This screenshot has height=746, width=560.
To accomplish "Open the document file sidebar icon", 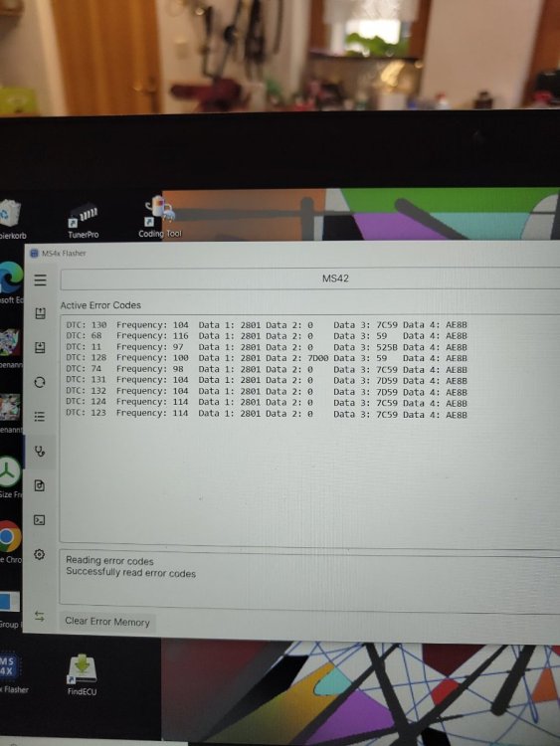I will point(40,485).
